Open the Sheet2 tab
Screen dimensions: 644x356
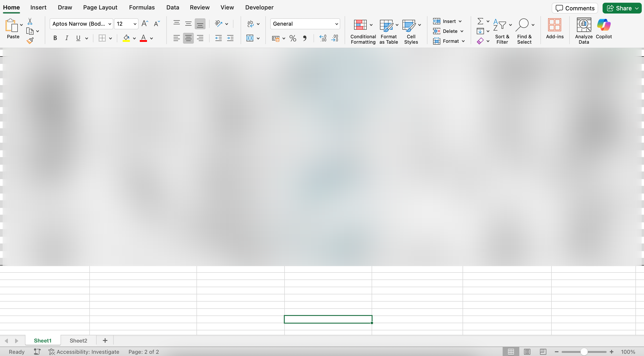point(78,340)
